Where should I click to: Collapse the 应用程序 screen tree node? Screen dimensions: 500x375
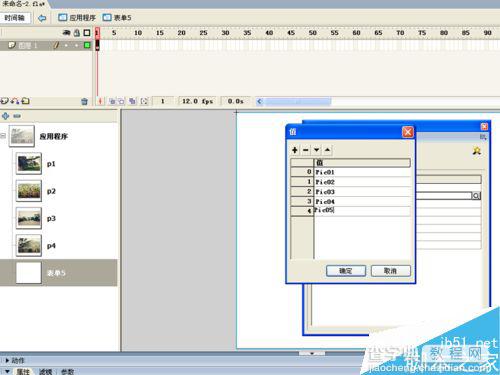click(3, 136)
